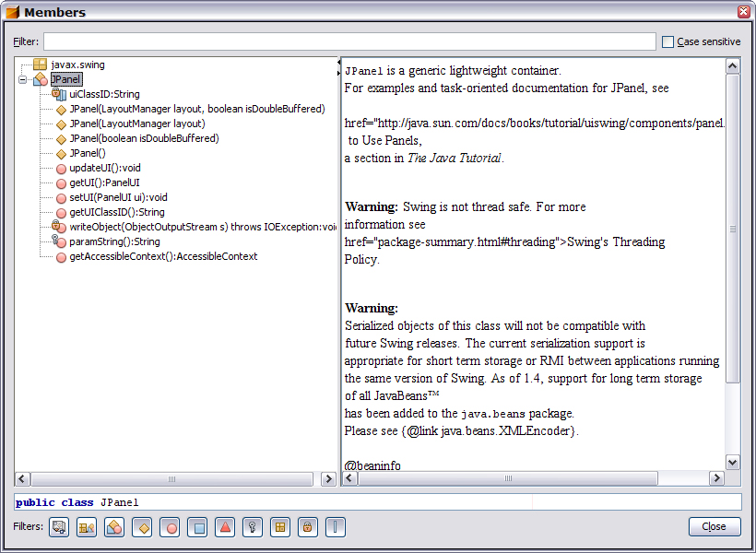Click the writeObject private method icon

tap(59, 227)
